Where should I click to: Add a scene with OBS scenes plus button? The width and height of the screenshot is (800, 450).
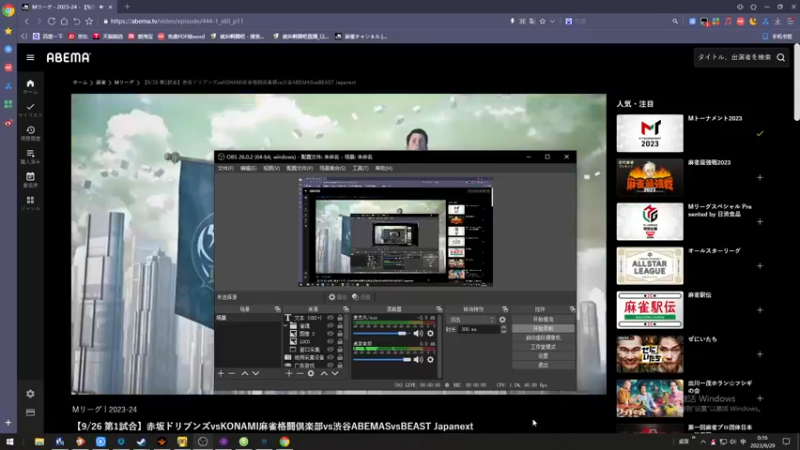coord(220,373)
